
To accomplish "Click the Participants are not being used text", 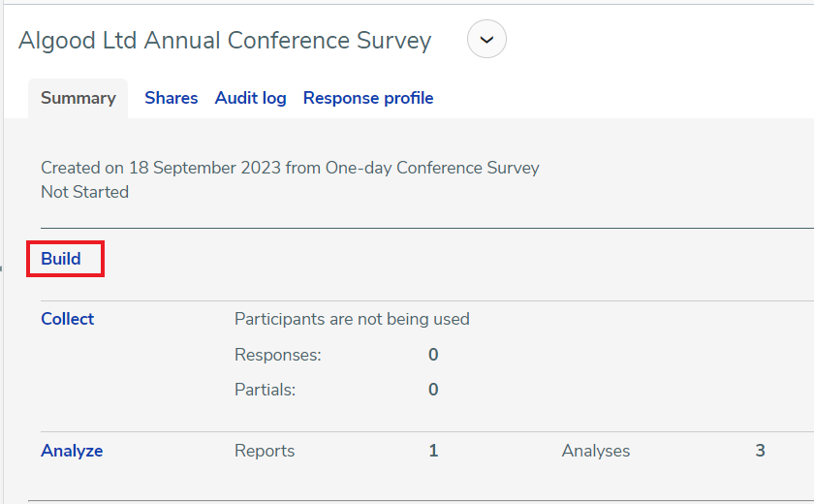I will click(x=352, y=319).
